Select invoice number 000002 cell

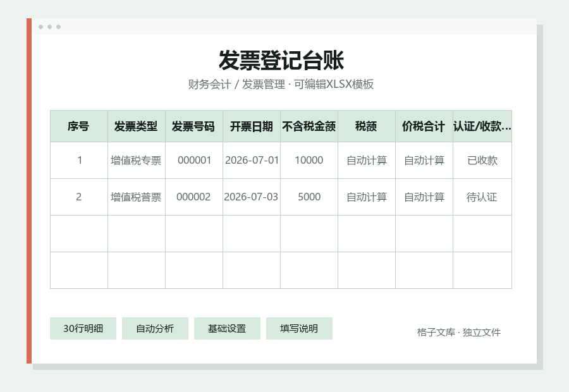tap(194, 197)
